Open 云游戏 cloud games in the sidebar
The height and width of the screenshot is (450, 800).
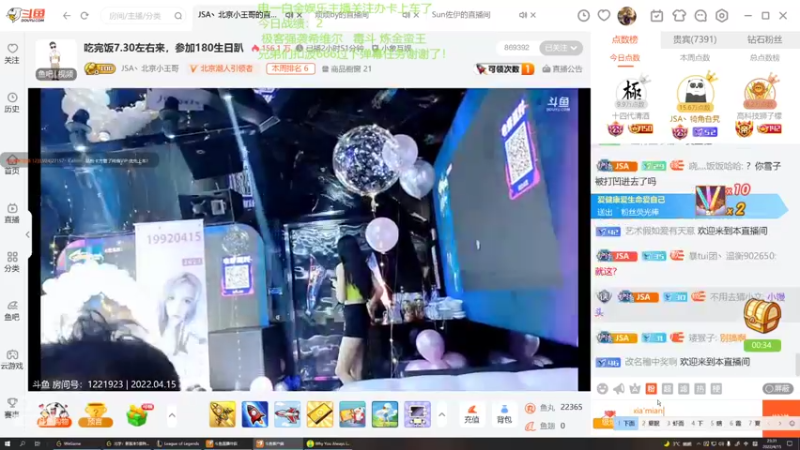click(12, 360)
